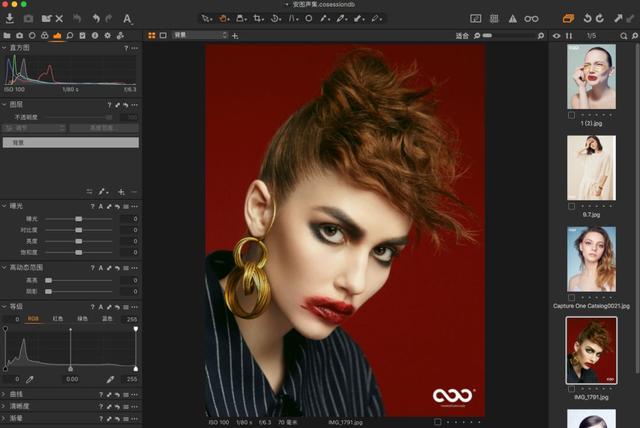Screen dimensions: 640x428
Task: Tick the checkbox under 9.7.jpg thumbnail
Action: click(x=571, y=207)
